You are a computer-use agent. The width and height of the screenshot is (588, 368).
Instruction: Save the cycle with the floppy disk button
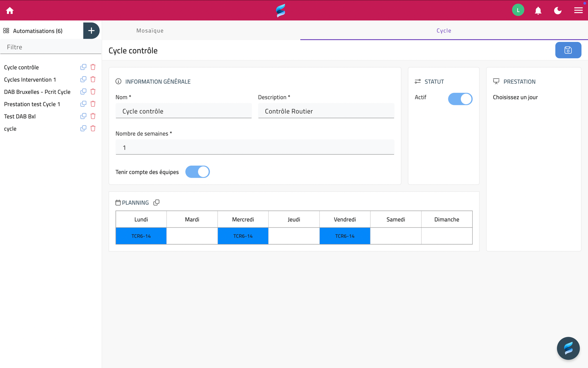pos(568,50)
